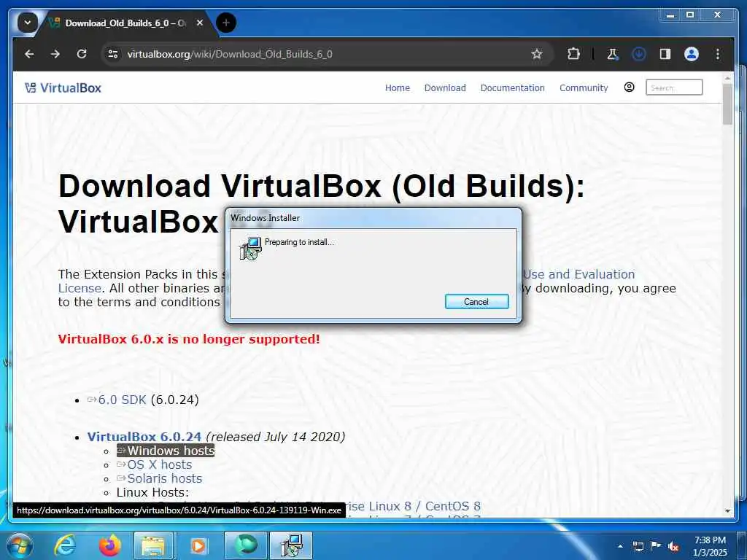Switch to the installer taskbar item
This screenshot has height=560, width=747.
pos(291,545)
